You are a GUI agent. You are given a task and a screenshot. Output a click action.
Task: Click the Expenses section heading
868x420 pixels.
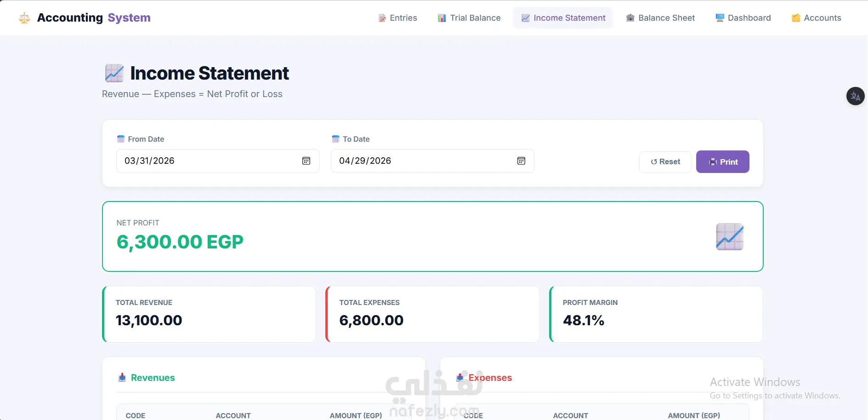tap(490, 378)
